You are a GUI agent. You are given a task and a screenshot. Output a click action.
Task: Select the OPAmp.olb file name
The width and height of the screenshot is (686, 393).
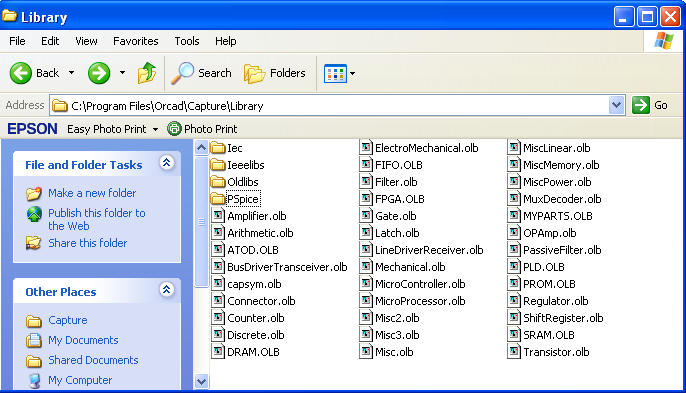click(x=550, y=233)
